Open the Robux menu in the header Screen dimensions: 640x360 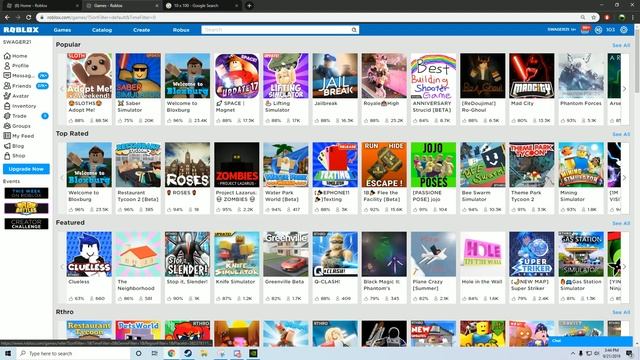[x=181, y=30]
